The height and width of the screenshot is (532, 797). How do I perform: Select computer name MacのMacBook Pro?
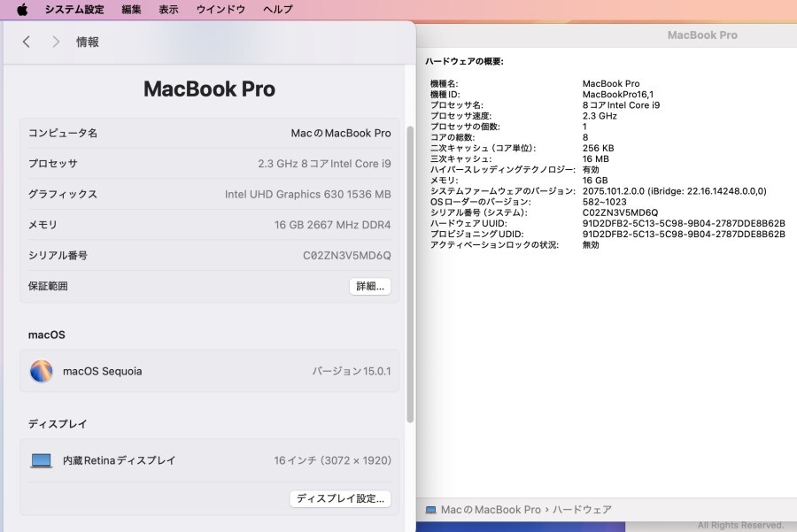pos(341,133)
